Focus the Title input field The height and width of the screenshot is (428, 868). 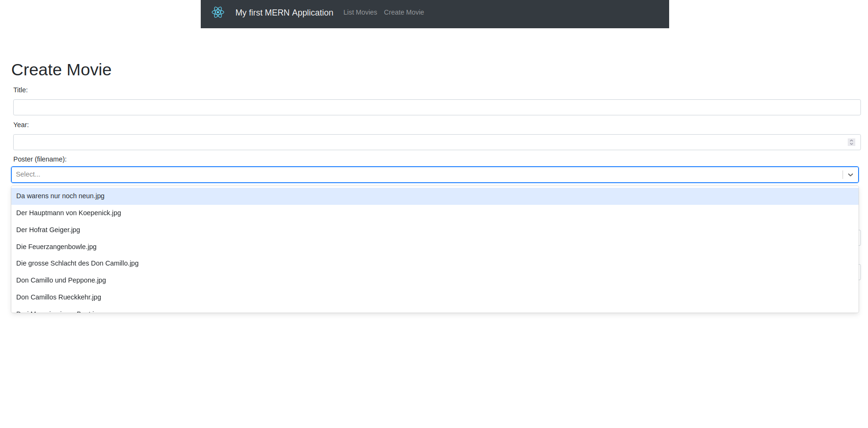pos(437,107)
